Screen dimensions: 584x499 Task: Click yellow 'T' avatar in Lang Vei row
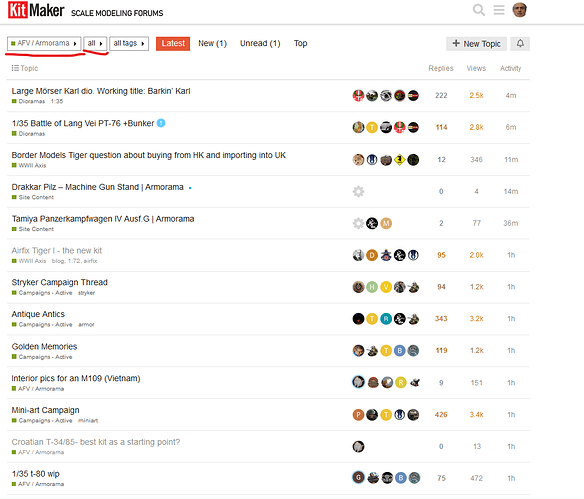pyautogui.click(x=372, y=127)
